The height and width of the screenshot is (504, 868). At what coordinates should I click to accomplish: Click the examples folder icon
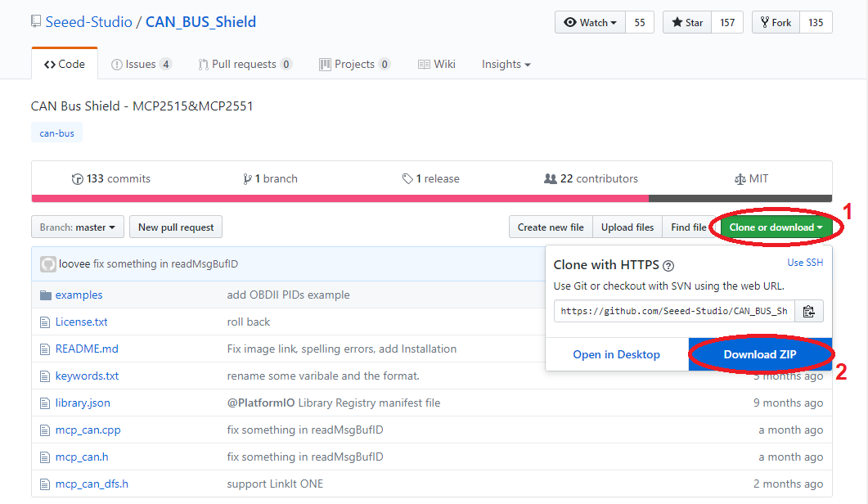[45, 295]
